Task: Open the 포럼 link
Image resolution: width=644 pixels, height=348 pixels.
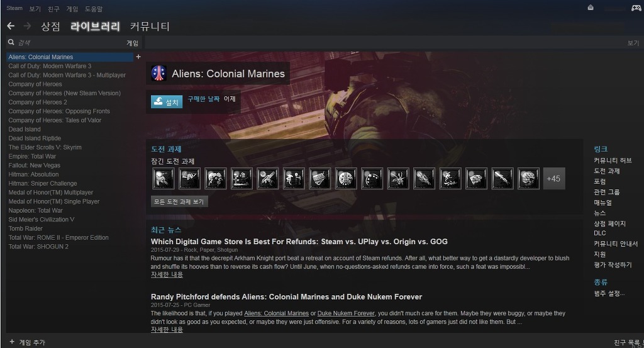Action: click(x=599, y=181)
